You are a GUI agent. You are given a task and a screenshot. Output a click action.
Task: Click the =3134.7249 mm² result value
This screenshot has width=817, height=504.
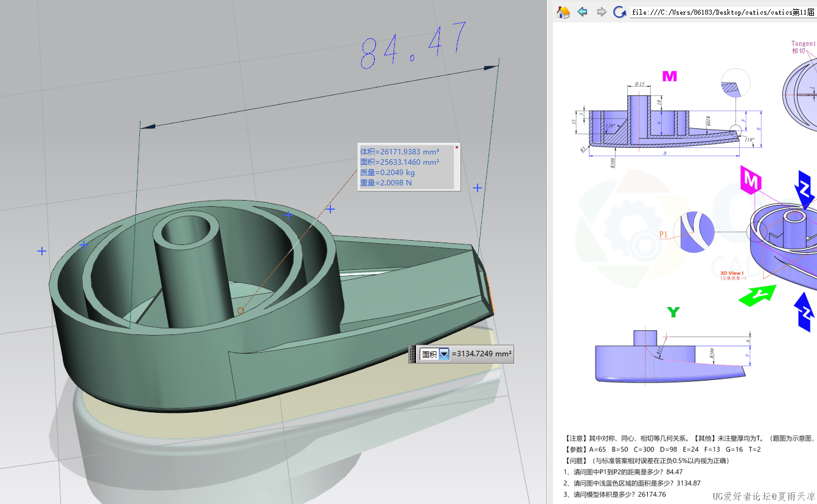[x=481, y=354]
